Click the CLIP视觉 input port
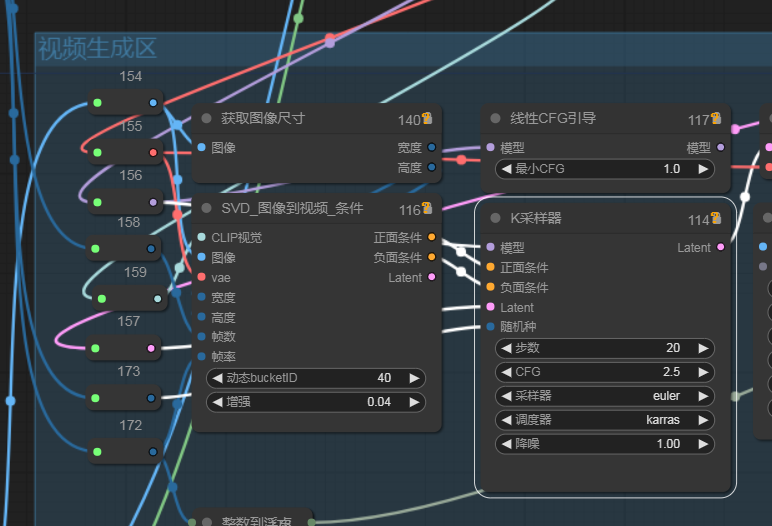772x526 pixels. [201, 237]
